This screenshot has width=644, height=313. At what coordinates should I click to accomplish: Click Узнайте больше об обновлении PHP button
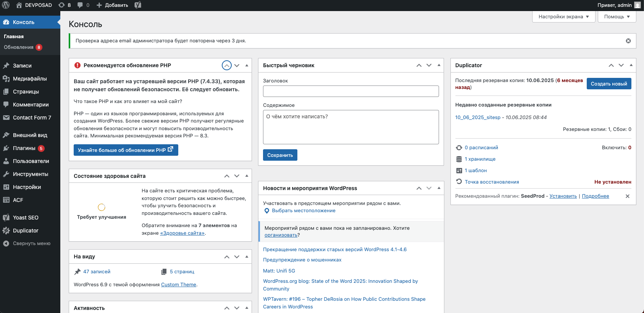[126, 150]
